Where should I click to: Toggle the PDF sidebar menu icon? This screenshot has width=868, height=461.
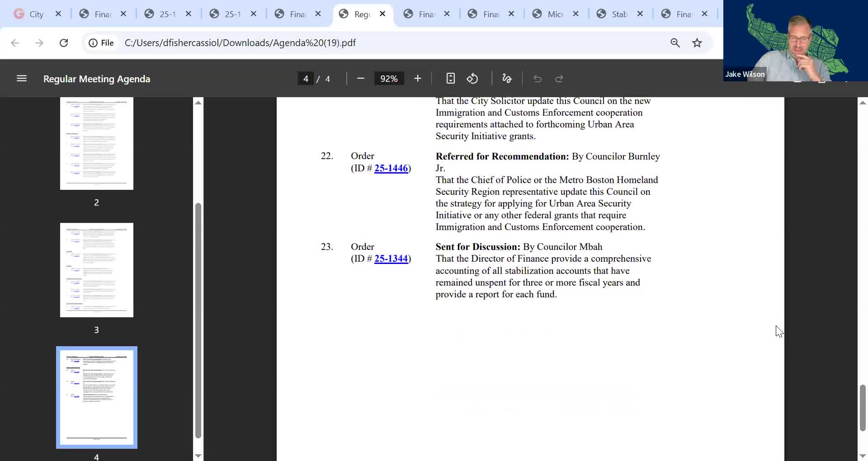coord(22,79)
